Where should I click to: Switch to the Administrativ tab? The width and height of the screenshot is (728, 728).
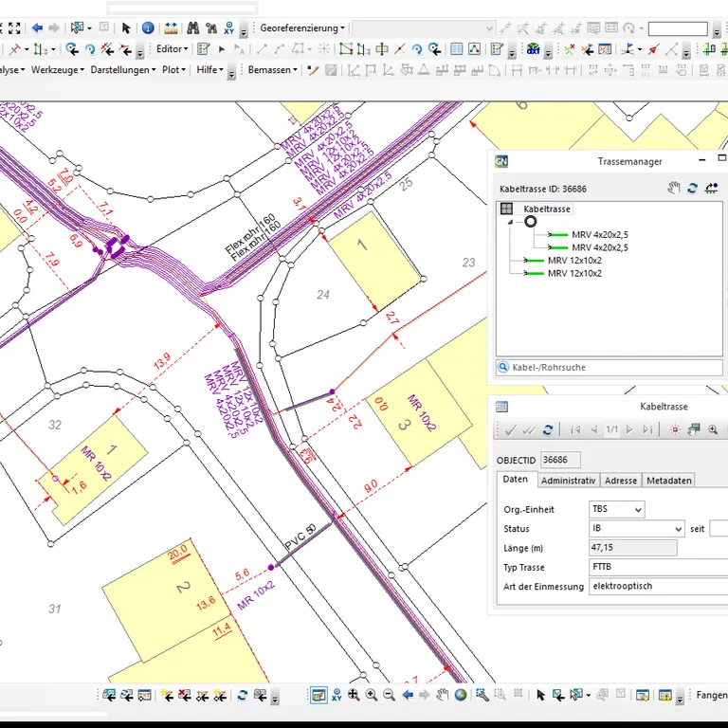pyautogui.click(x=569, y=481)
